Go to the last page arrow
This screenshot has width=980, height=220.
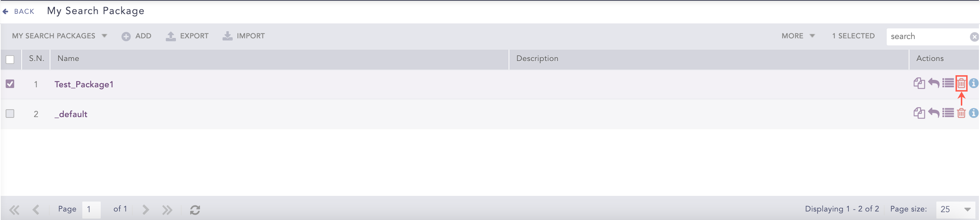click(x=167, y=210)
